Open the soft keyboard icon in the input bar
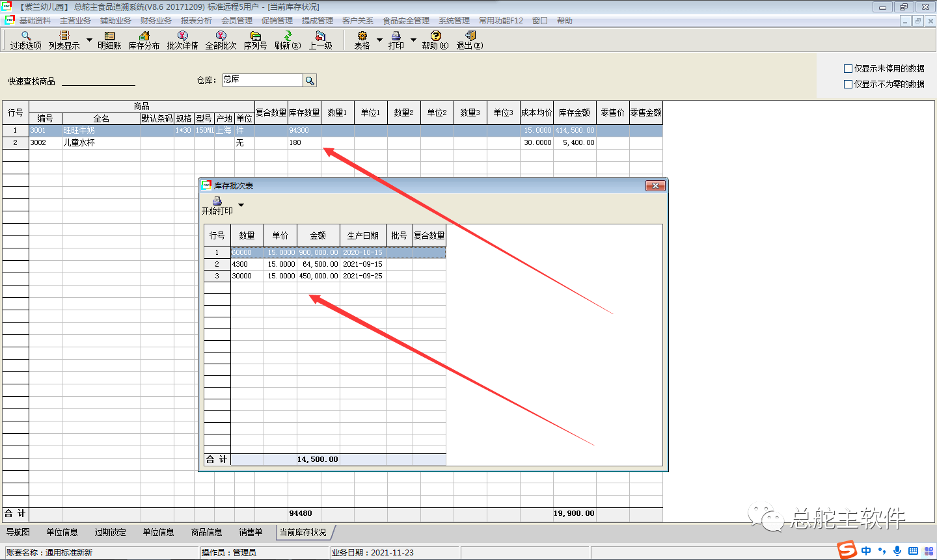The height and width of the screenshot is (560, 937). [913, 551]
